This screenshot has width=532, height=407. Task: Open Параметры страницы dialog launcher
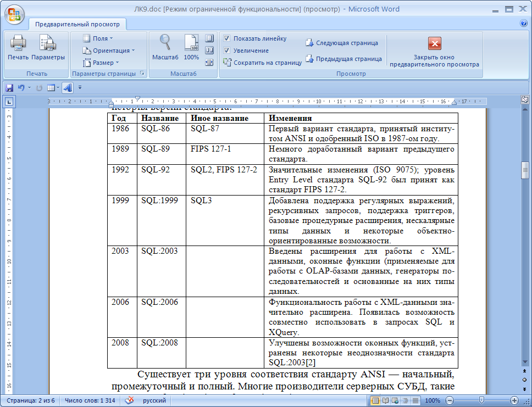point(142,73)
